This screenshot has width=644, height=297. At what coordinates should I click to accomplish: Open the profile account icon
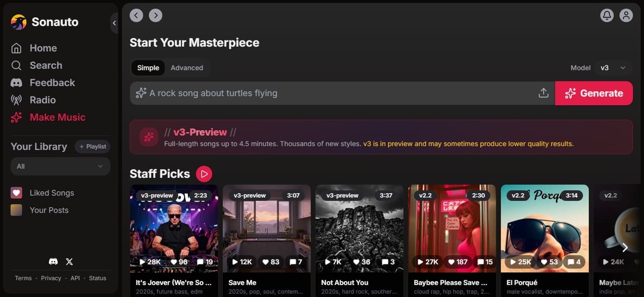click(626, 15)
